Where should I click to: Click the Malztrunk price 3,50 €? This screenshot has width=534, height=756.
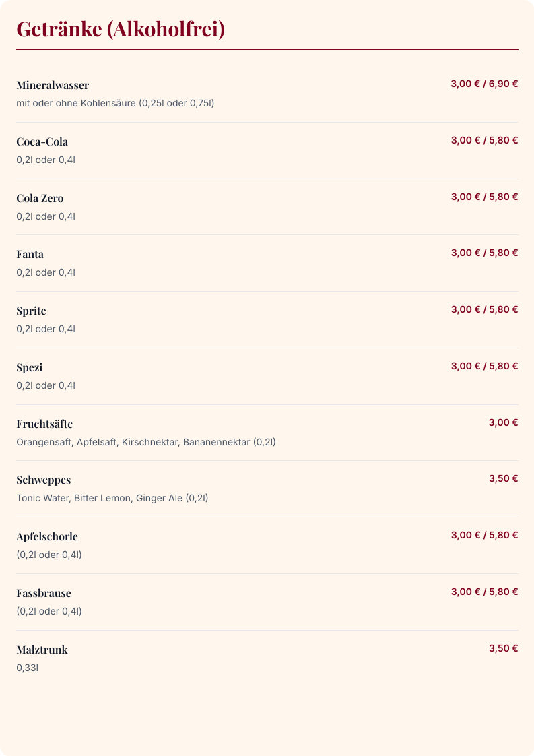[503, 648]
